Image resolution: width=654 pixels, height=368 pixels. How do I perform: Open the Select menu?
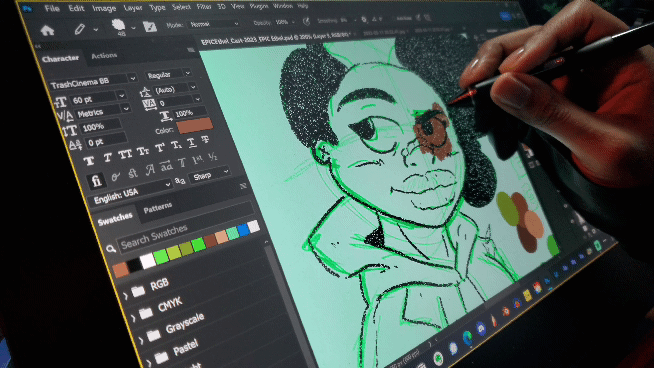pos(181,8)
